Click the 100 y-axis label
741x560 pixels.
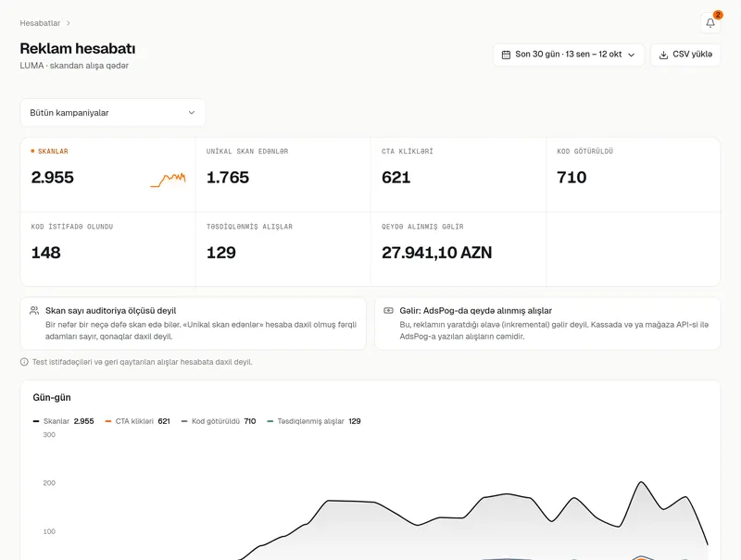click(49, 531)
